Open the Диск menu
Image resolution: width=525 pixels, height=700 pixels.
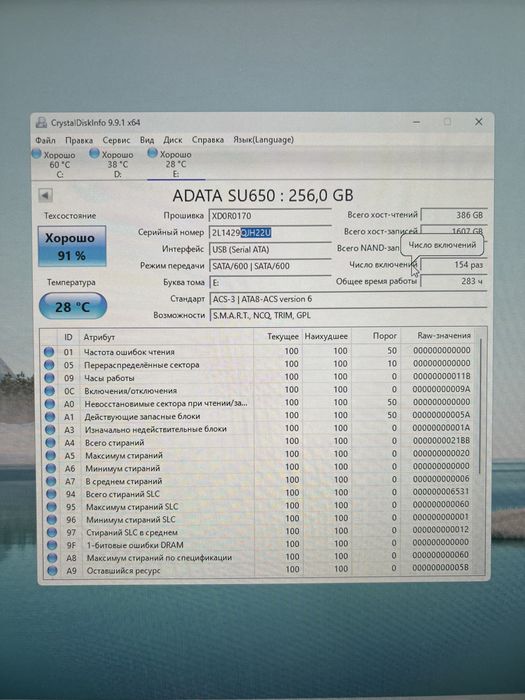point(173,140)
